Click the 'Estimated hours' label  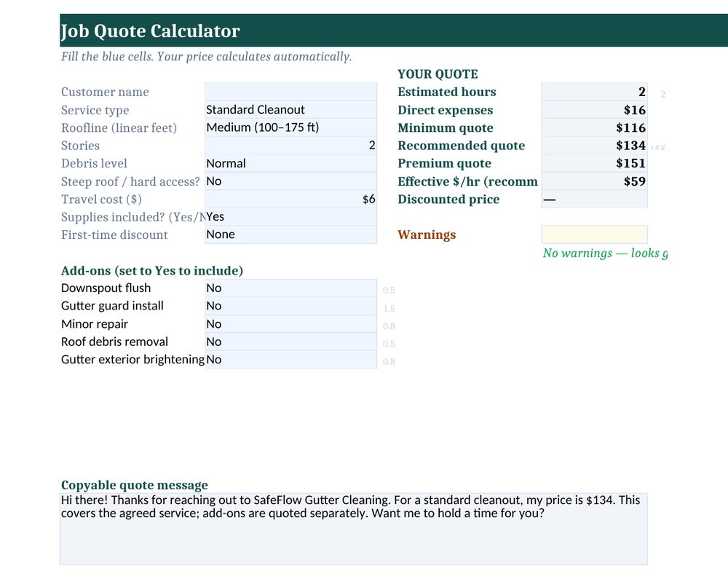coord(447,92)
